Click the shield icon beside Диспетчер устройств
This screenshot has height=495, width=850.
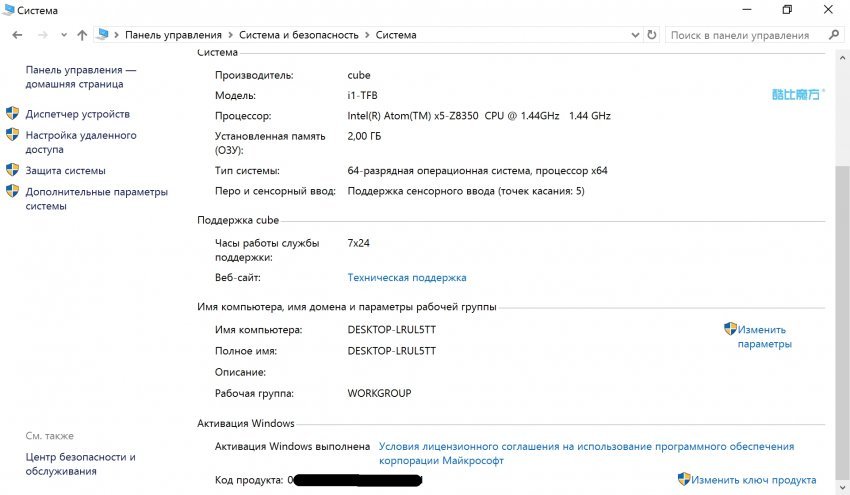[x=12, y=113]
